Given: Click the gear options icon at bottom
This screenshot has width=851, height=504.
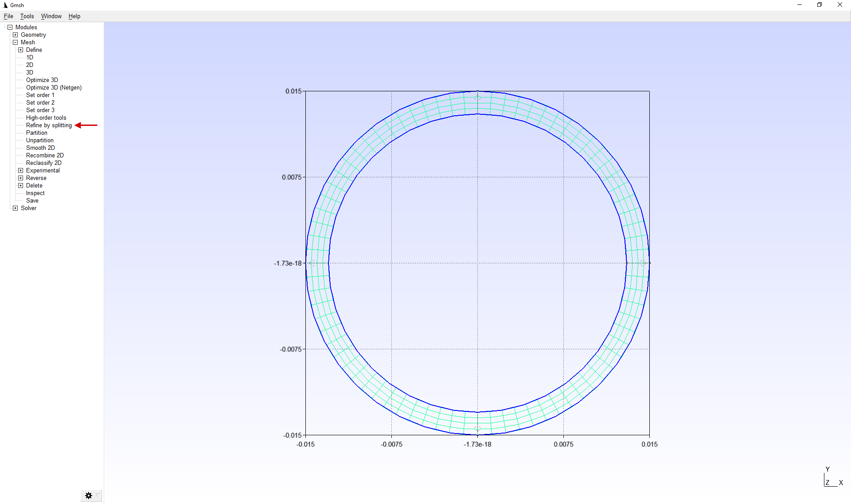Looking at the screenshot, I should [x=89, y=496].
